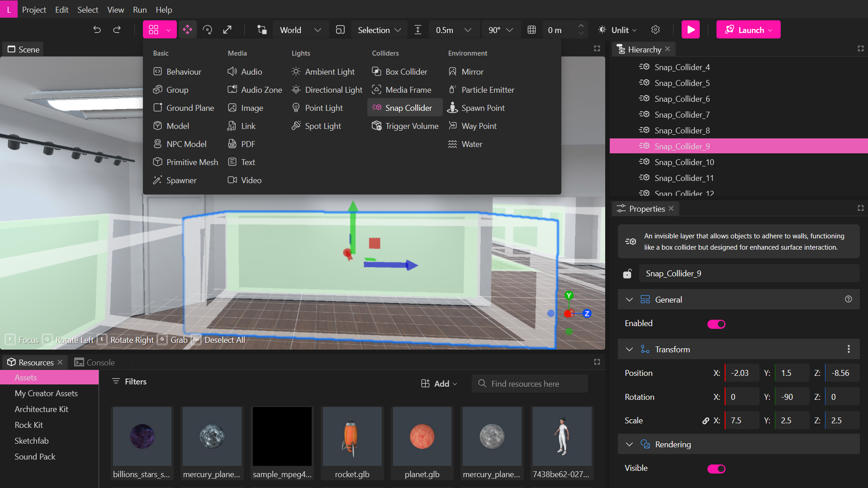Add an NPC Model element
Image resolution: width=868 pixels, height=488 pixels.
(180, 144)
